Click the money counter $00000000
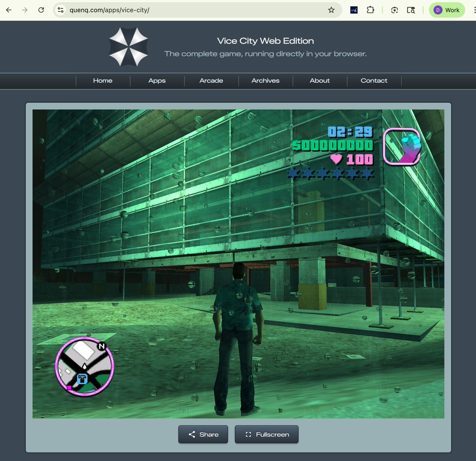The image size is (476, 461). [333, 145]
